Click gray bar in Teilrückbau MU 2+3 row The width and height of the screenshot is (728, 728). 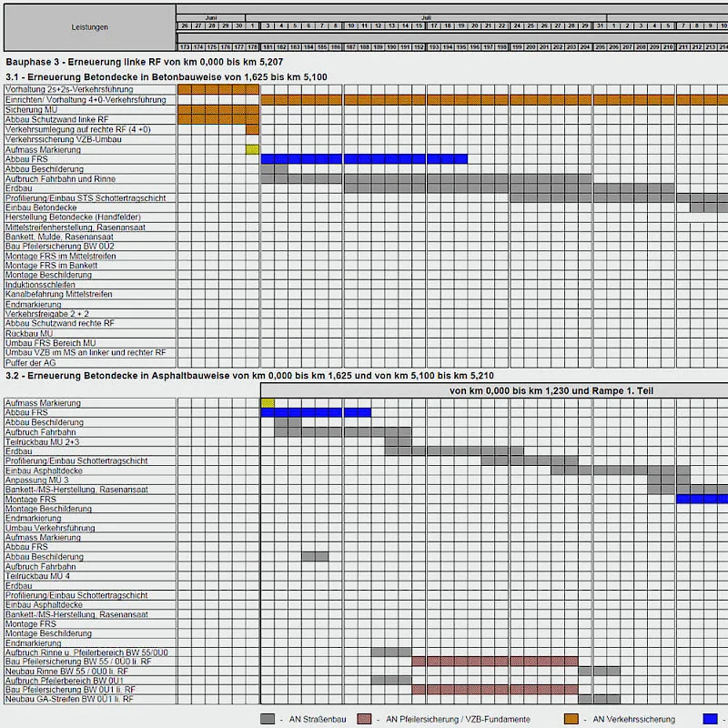[x=399, y=442]
